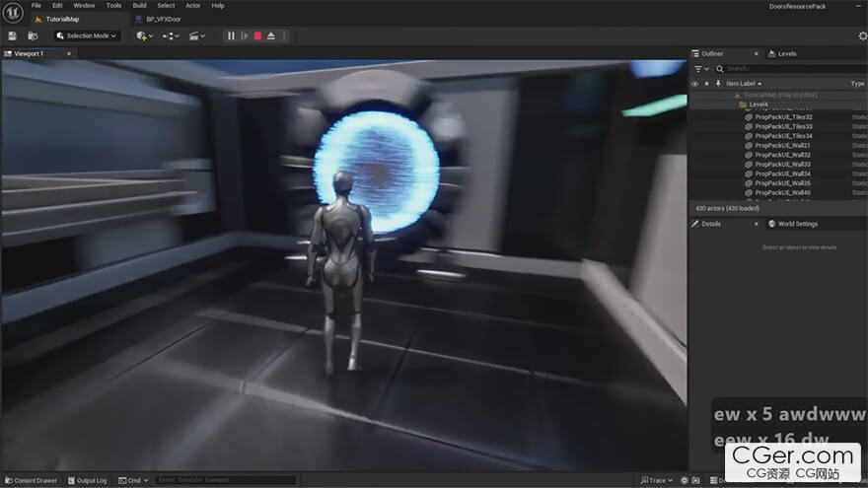Click the Outliner search field
This screenshot has width=868, height=488.
(794, 69)
